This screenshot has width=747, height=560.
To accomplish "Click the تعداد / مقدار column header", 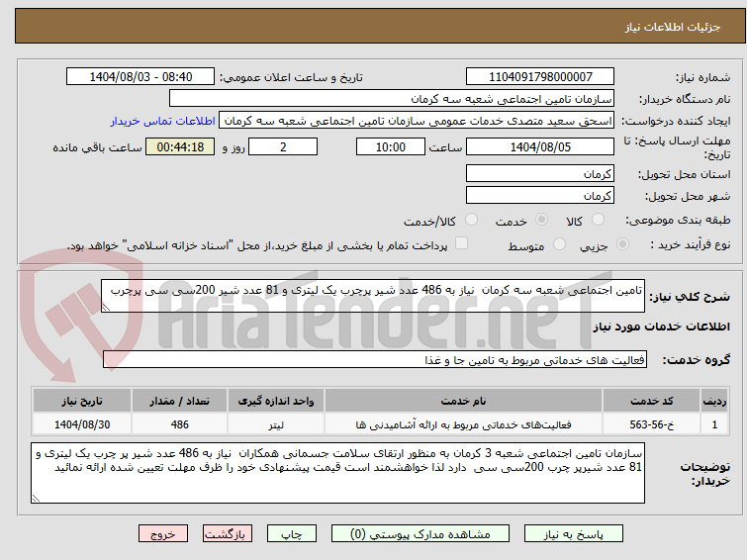I will pyautogui.click(x=180, y=401).
